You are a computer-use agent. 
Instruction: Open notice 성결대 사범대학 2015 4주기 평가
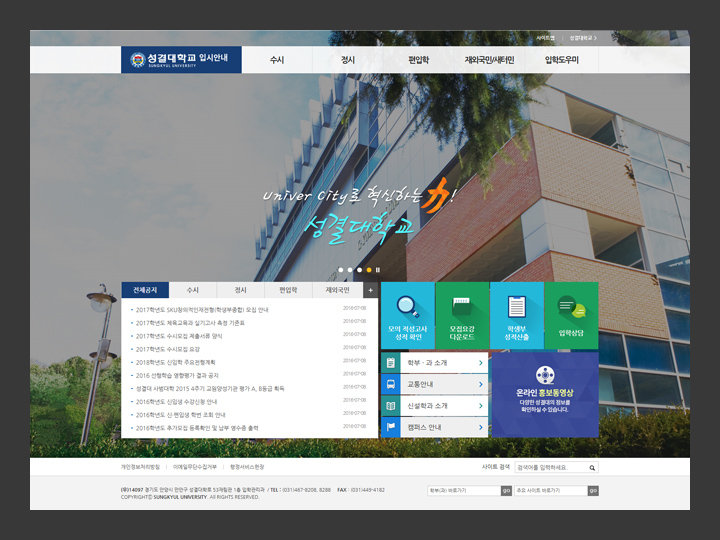coord(210,388)
